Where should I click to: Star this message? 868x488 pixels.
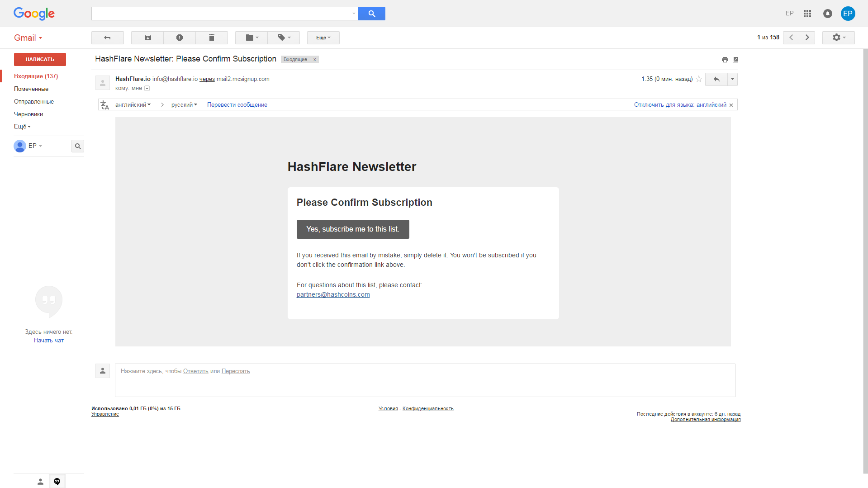(x=699, y=79)
